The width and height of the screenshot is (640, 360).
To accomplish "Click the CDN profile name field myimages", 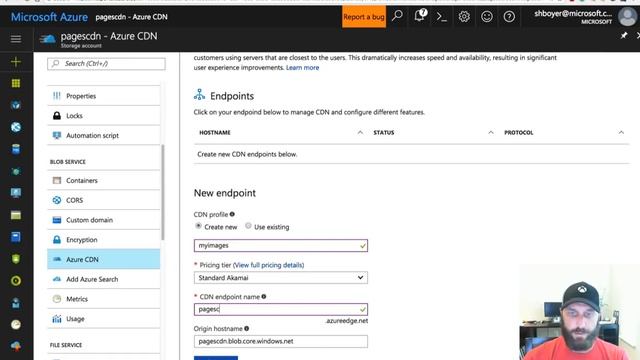I will point(281,245).
